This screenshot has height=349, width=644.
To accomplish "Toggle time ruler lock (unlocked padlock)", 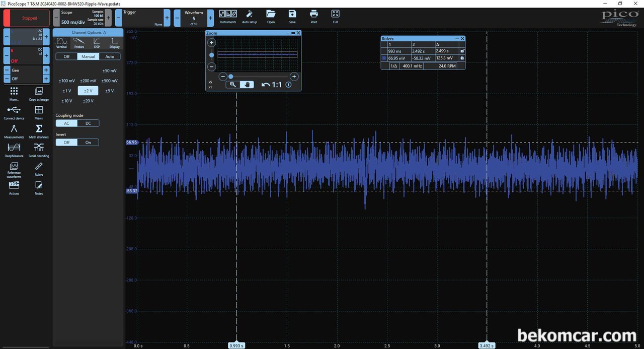I will (462, 51).
